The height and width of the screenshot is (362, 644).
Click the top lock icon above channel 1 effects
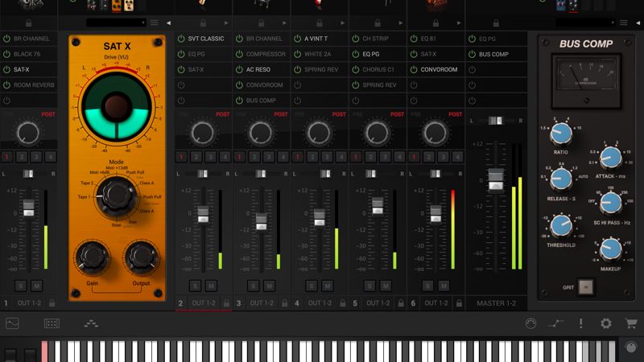pos(28,23)
